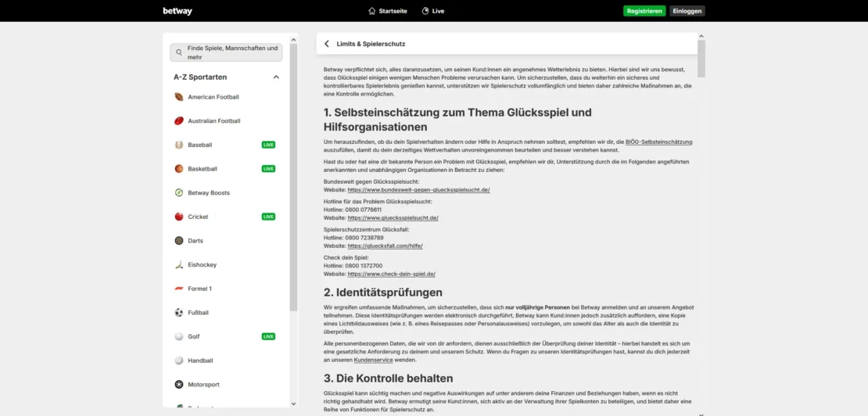Select the Handball icon
This screenshot has height=416, width=868.
pyautogui.click(x=179, y=360)
